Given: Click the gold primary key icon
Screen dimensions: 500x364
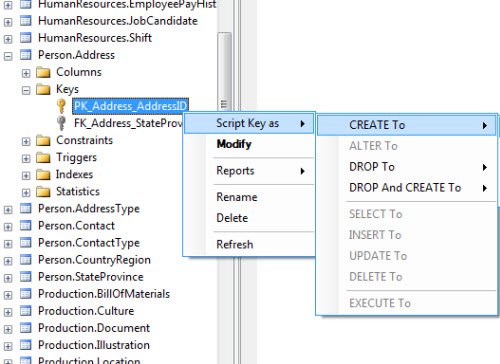Looking at the screenshot, I should [61, 106].
